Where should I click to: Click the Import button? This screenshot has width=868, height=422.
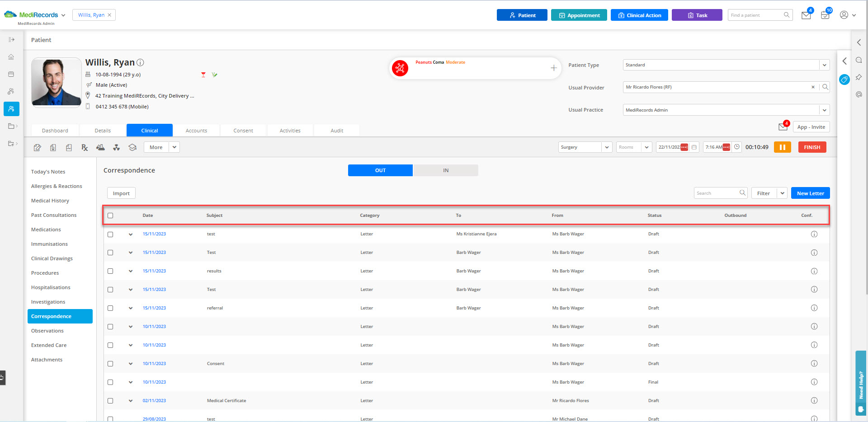[x=121, y=193]
